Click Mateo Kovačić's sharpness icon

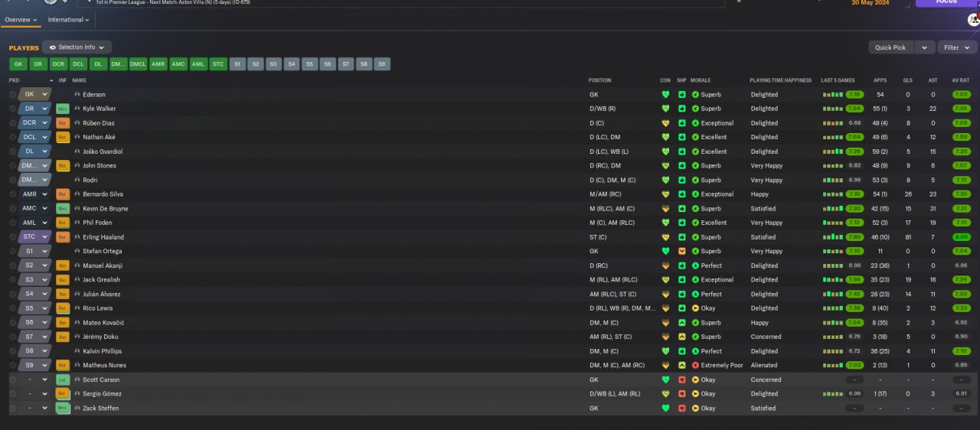point(681,323)
